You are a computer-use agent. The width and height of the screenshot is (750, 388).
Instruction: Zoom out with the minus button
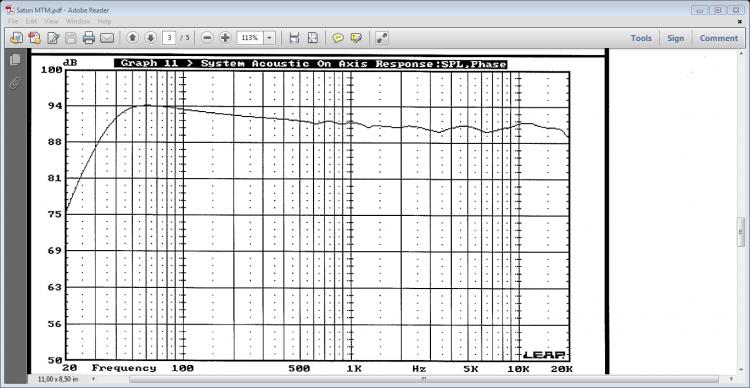(207, 37)
